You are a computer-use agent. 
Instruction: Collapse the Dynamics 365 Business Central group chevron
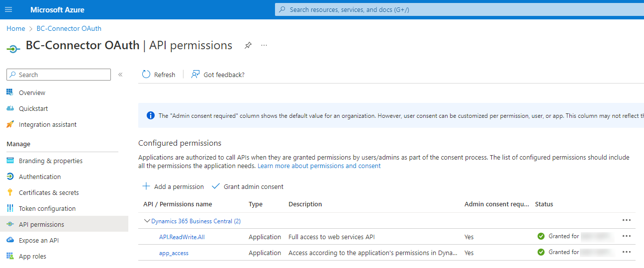pyautogui.click(x=147, y=221)
